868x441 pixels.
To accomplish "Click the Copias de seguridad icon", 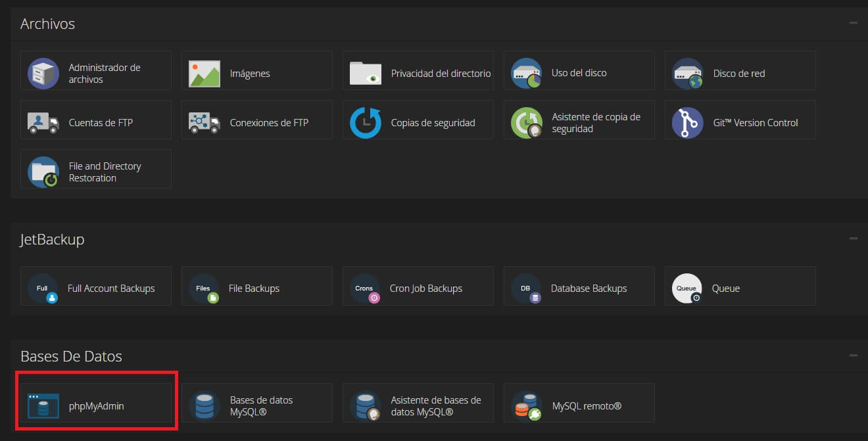I will click(x=366, y=122).
